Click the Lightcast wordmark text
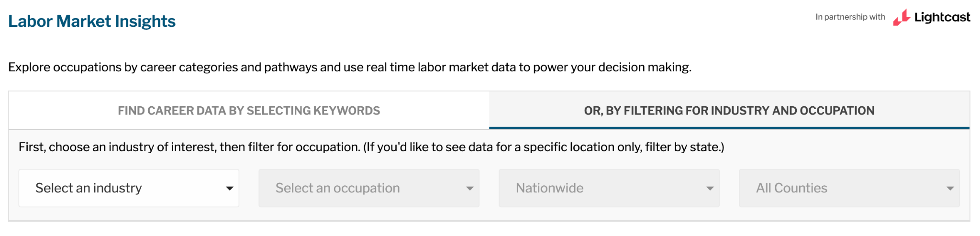Image resolution: width=980 pixels, height=236 pixels. [x=942, y=17]
